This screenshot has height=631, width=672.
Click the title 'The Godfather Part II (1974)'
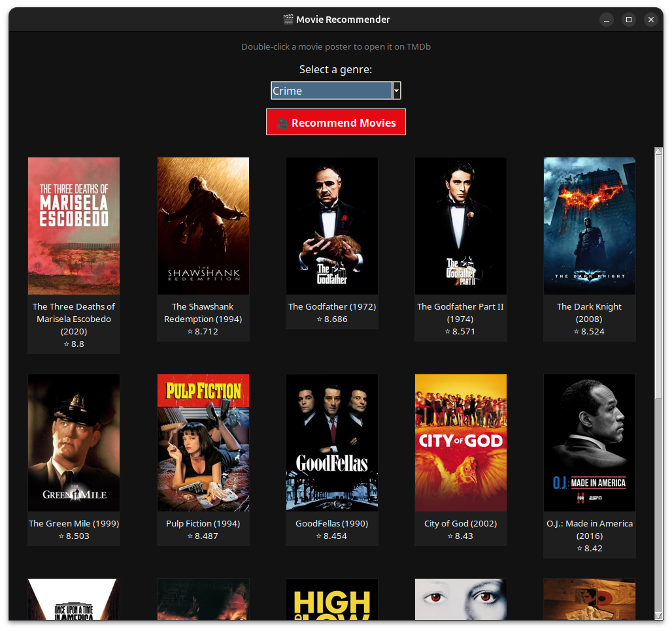461,313
